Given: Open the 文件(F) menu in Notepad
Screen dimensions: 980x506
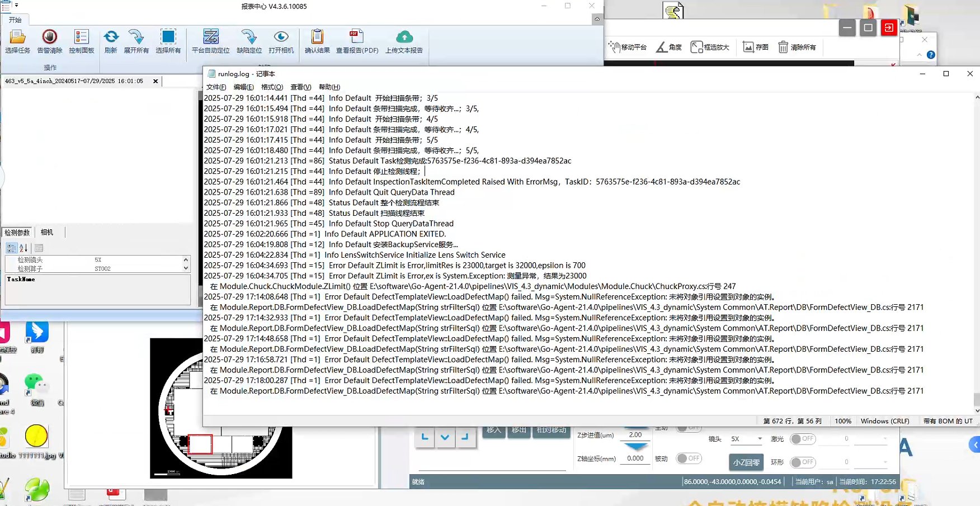Looking at the screenshot, I should [216, 87].
